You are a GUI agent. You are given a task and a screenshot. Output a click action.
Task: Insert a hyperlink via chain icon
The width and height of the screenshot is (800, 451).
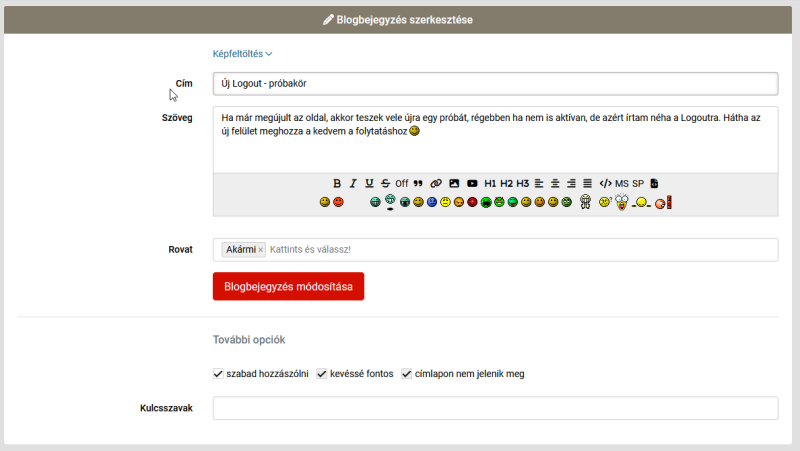tap(436, 183)
